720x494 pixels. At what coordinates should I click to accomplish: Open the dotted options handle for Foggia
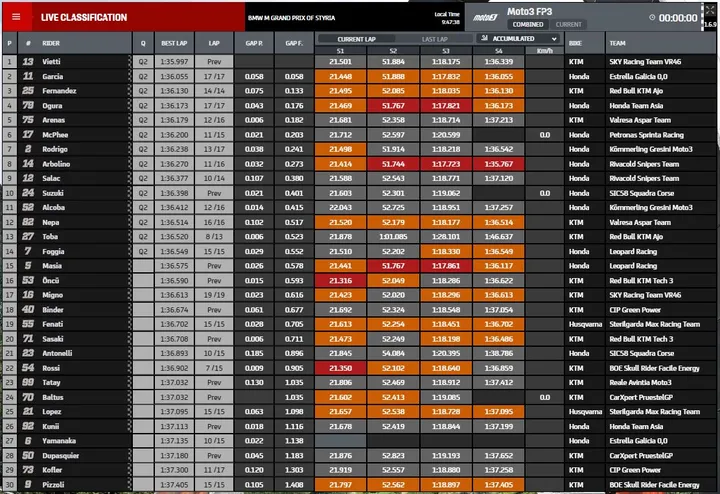coord(129,251)
